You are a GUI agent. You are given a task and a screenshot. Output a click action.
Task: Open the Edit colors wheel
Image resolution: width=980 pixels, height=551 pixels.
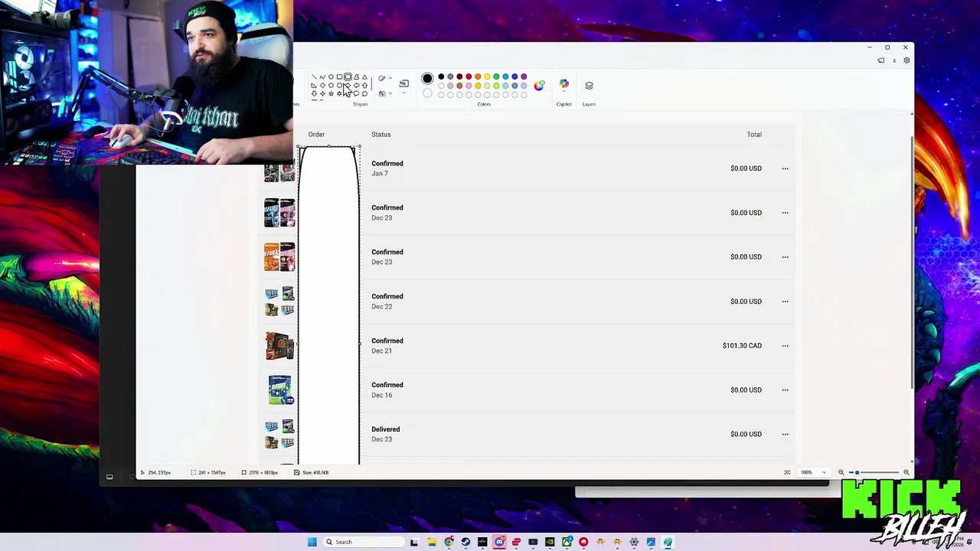(x=539, y=85)
